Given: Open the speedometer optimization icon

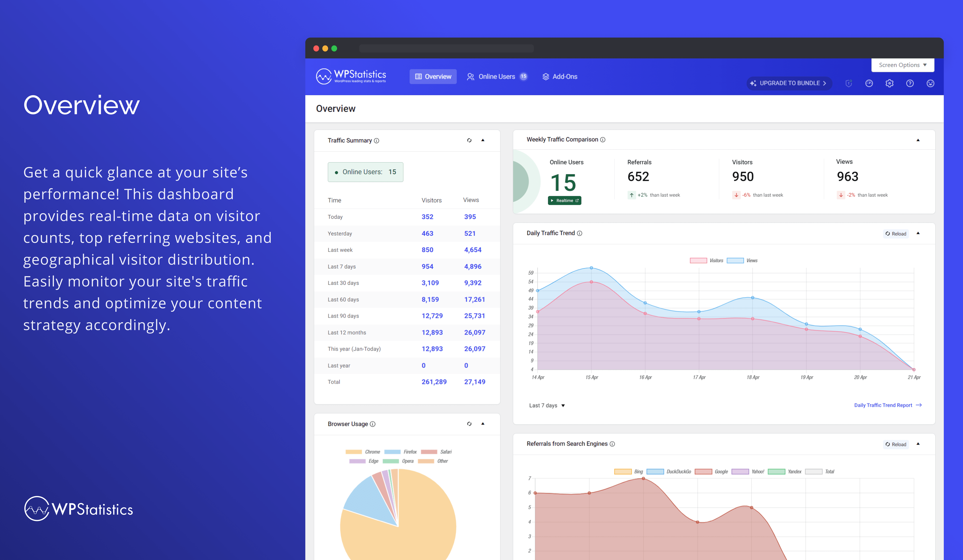Looking at the screenshot, I should (x=869, y=83).
